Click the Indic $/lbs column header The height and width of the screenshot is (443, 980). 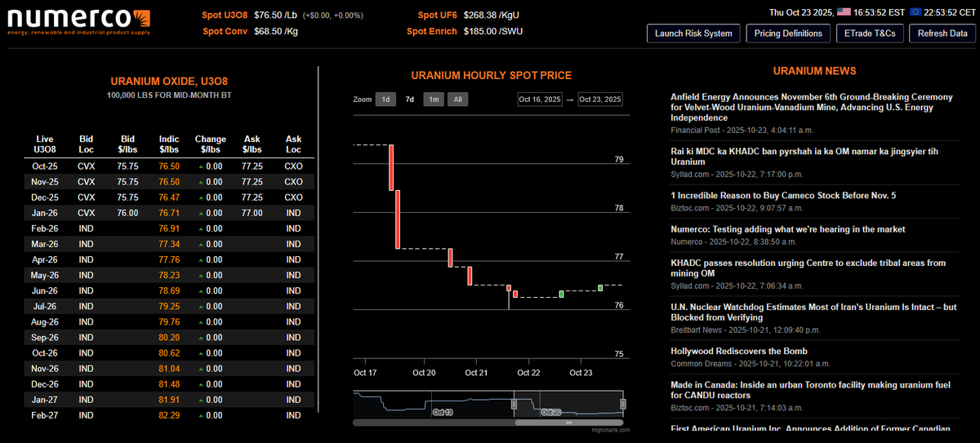coord(169,144)
